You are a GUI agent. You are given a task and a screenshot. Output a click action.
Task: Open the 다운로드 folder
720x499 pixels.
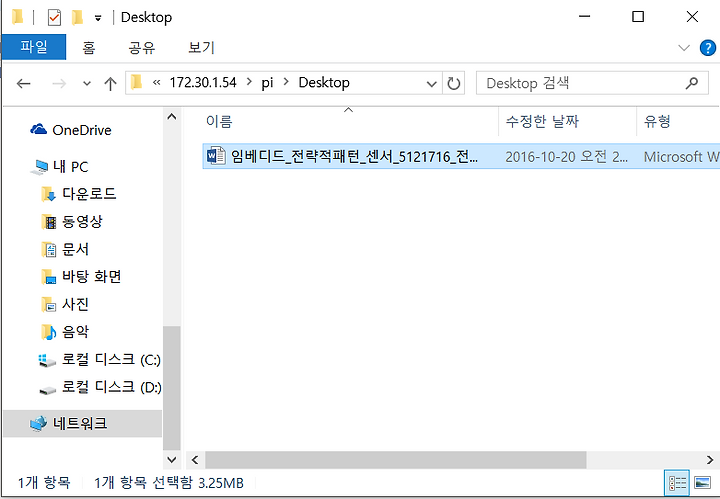(x=89, y=194)
